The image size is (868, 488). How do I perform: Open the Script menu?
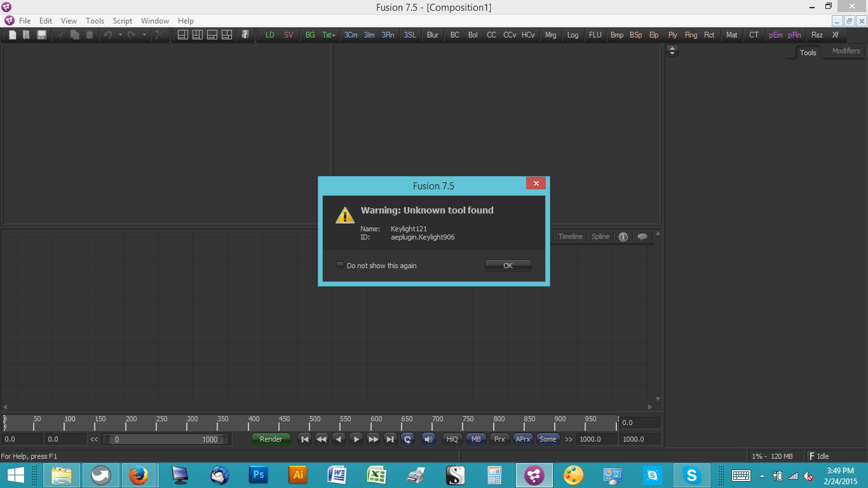pyautogui.click(x=123, y=21)
